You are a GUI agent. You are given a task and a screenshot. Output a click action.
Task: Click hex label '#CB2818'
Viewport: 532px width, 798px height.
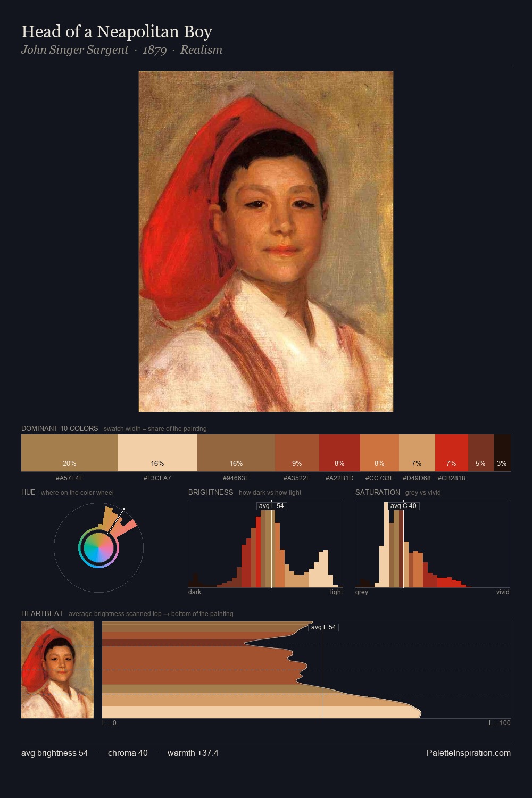452,478
